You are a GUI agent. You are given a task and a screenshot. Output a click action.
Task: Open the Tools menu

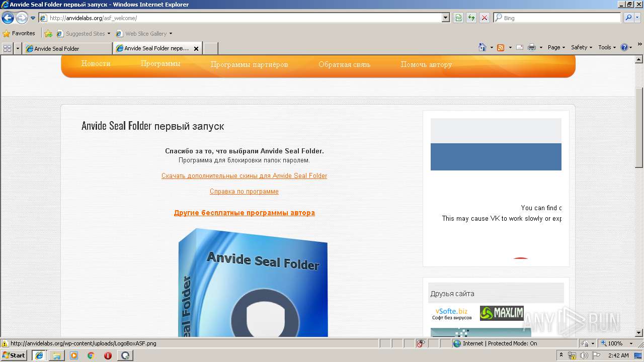click(607, 47)
